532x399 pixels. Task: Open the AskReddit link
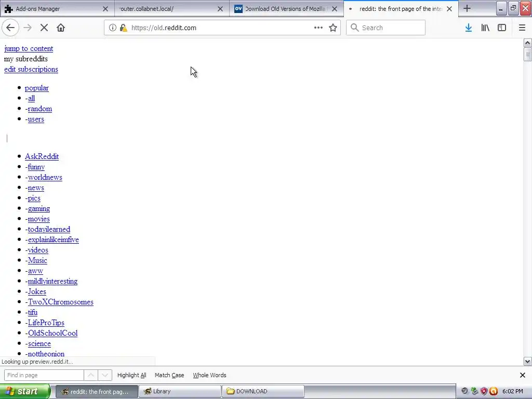(x=42, y=156)
